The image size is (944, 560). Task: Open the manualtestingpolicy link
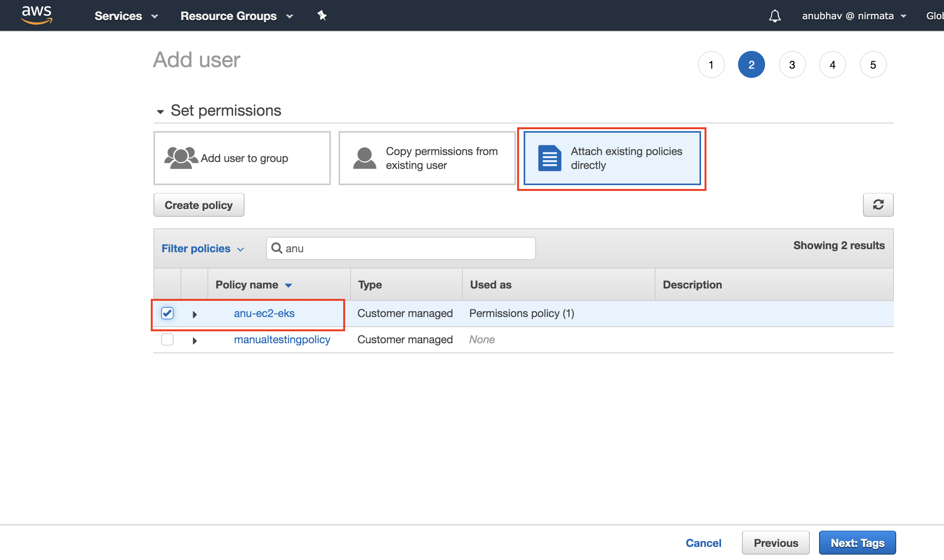[x=282, y=339]
